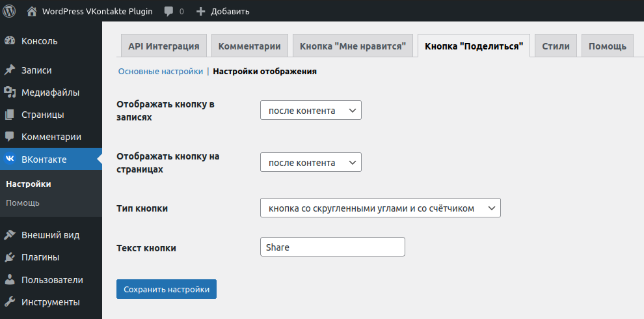Switch to the Комментарии tab

point(250,46)
